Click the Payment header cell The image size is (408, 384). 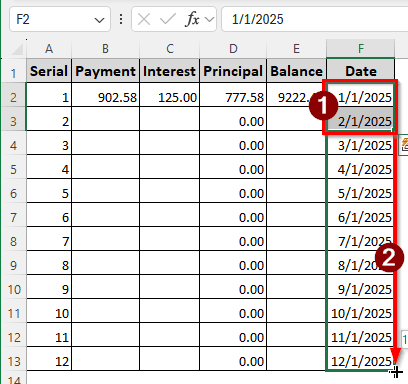click(106, 71)
